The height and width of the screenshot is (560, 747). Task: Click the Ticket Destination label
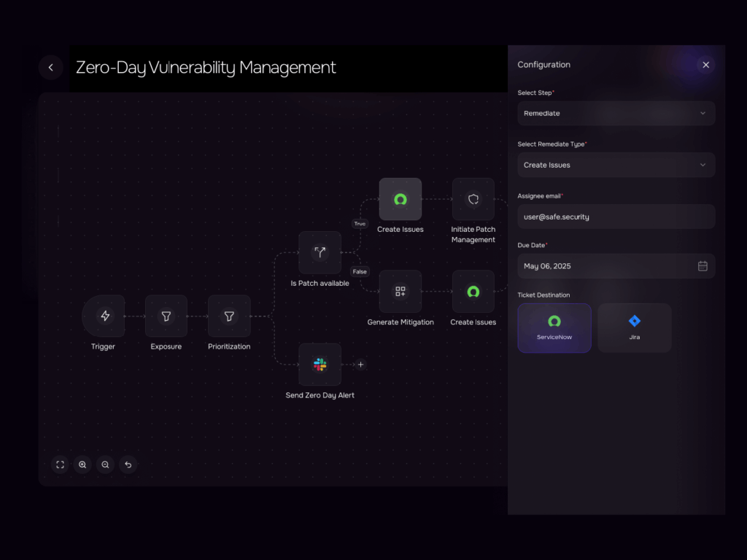click(x=543, y=295)
